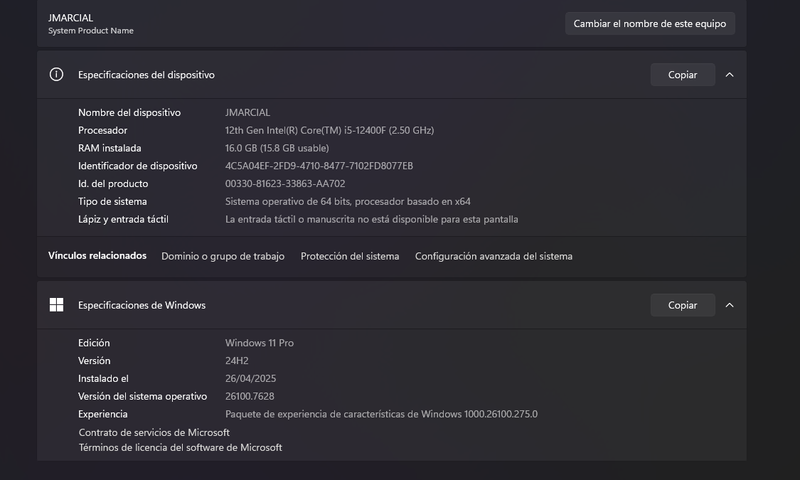Select the Tipo de sistema value 64 bits text
Screen dimensions: 800x480
coord(348,201)
